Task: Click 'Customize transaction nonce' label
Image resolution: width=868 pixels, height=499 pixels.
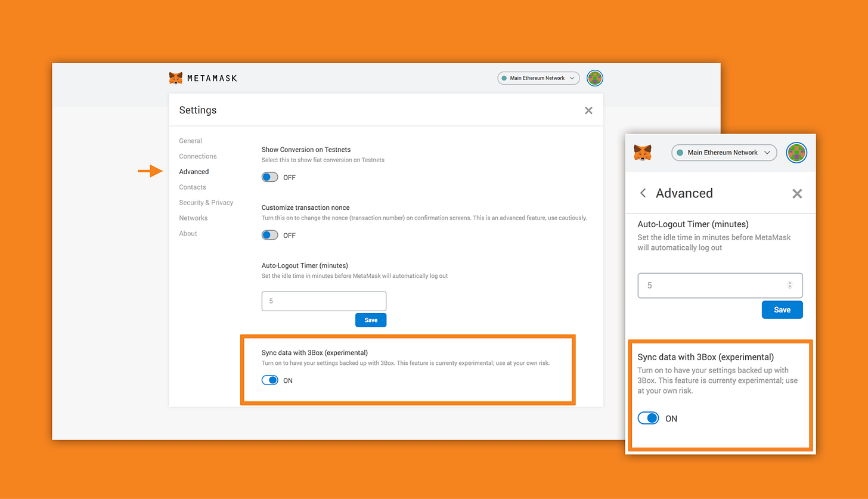Action: pyautogui.click(x=306, y=207)
